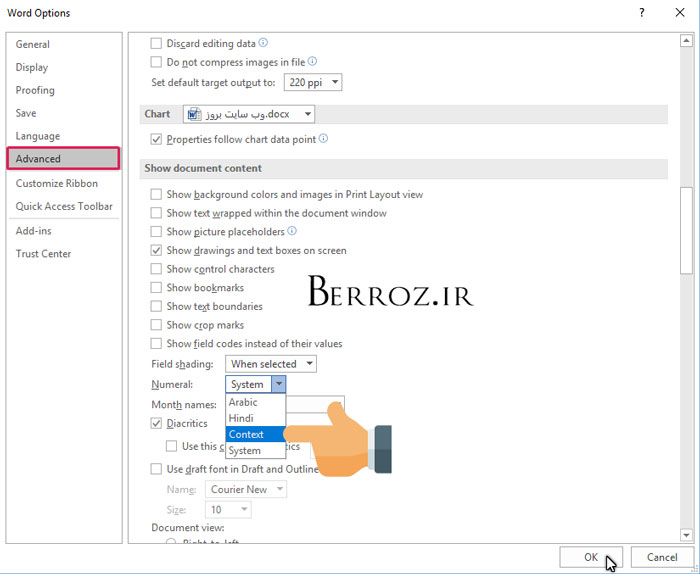700x574 pixels.
Task: Click info icon beside Do not compress images
Action: (311, 62)
